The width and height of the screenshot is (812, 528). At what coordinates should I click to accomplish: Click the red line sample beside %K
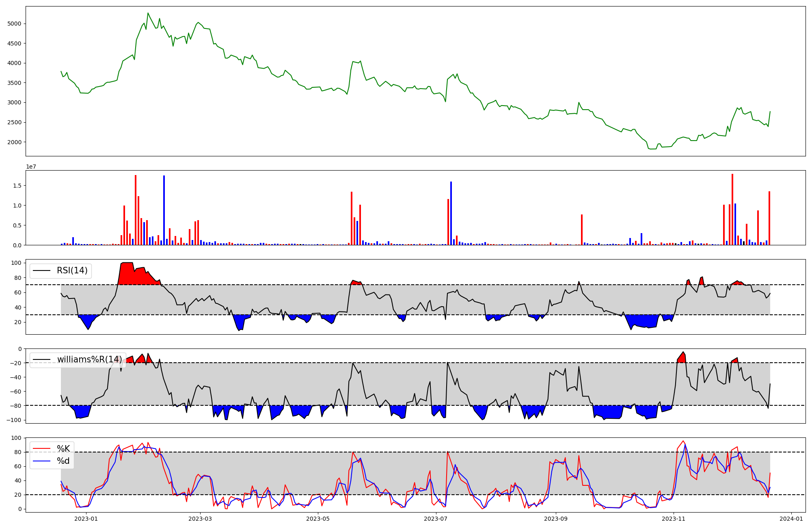tap(41, 449)
